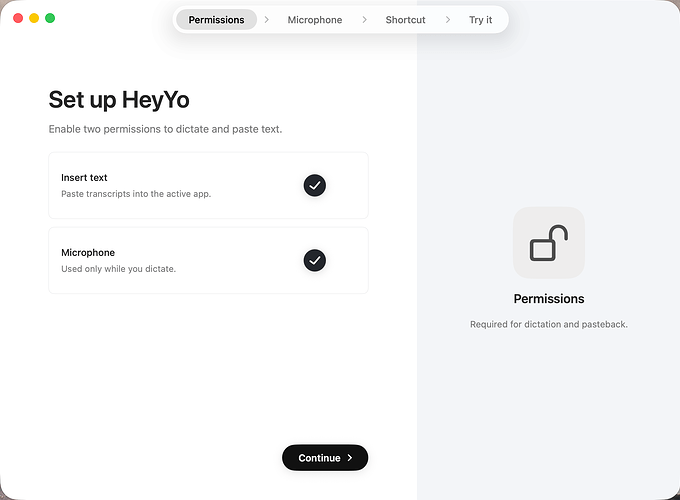Click the unlocked padlock Permissions icon
Screen dimensions: 680x500
point(549,242)
